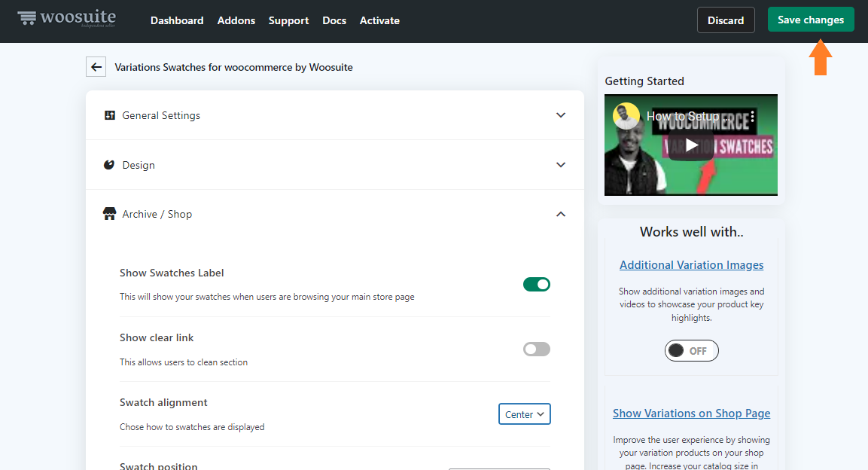Click the Design palette icon

[109, 165]
